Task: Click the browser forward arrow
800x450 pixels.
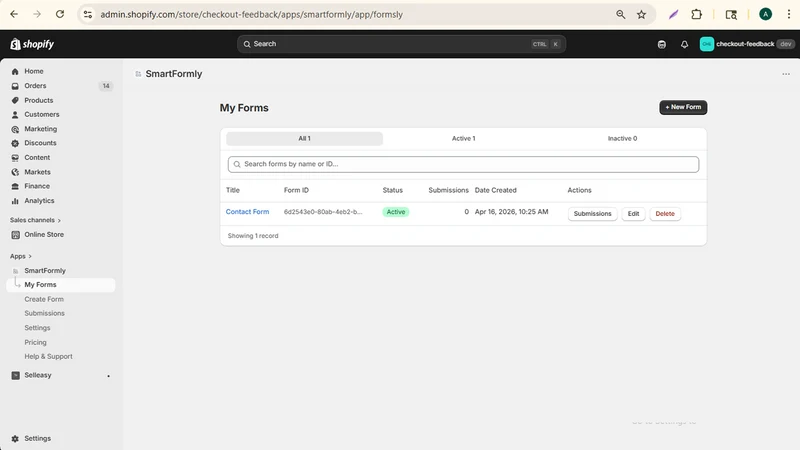Action: pyautogui.click(x=37, y=14)
